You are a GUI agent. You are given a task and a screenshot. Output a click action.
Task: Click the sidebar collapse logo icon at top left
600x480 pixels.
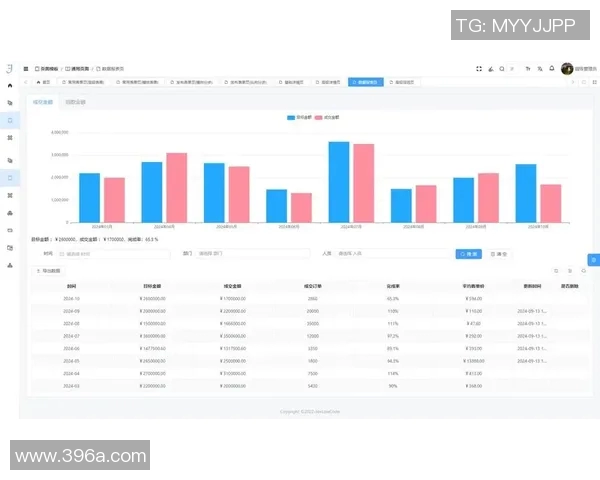click(10, 68)
